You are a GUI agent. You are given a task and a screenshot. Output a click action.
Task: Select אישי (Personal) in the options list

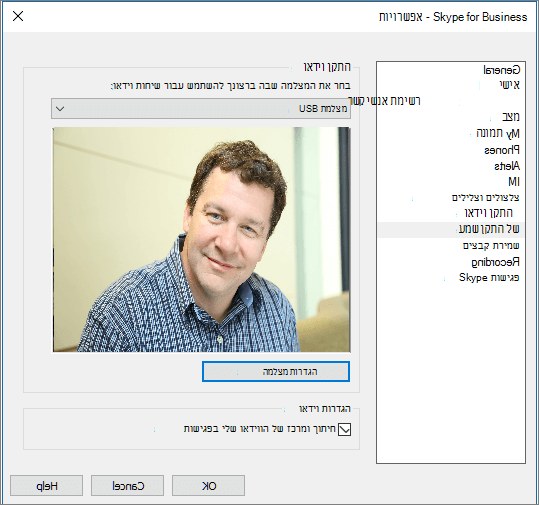pyautogui.click(x=509, y=85)
